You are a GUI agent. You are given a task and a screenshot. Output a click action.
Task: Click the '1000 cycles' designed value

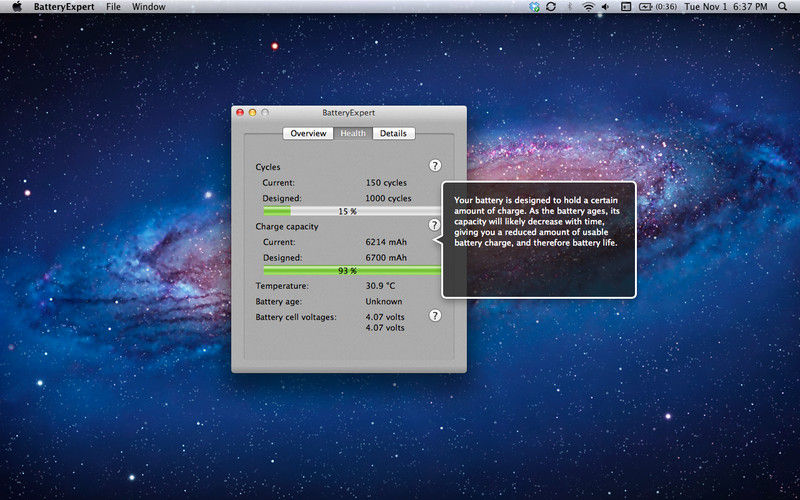[388, 198]
